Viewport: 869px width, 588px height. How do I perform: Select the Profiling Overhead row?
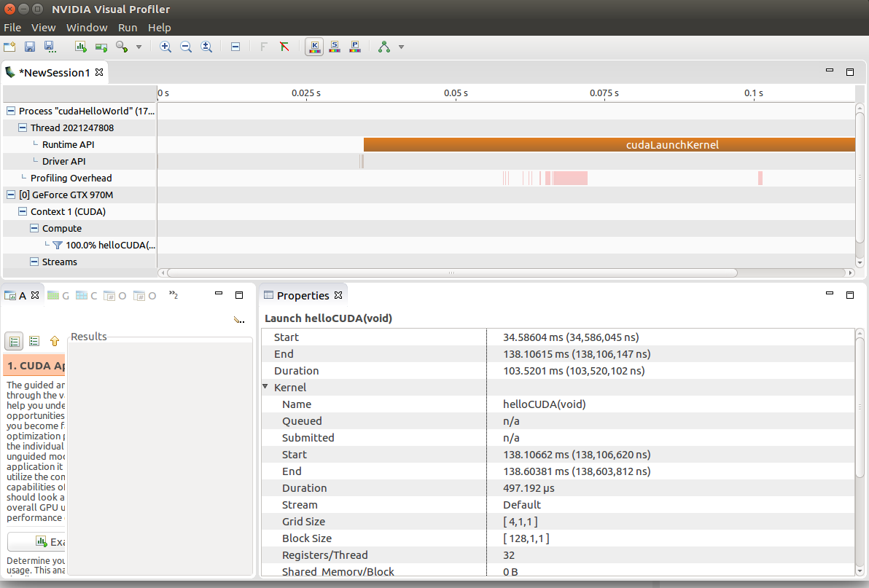[x=71, y=178]
